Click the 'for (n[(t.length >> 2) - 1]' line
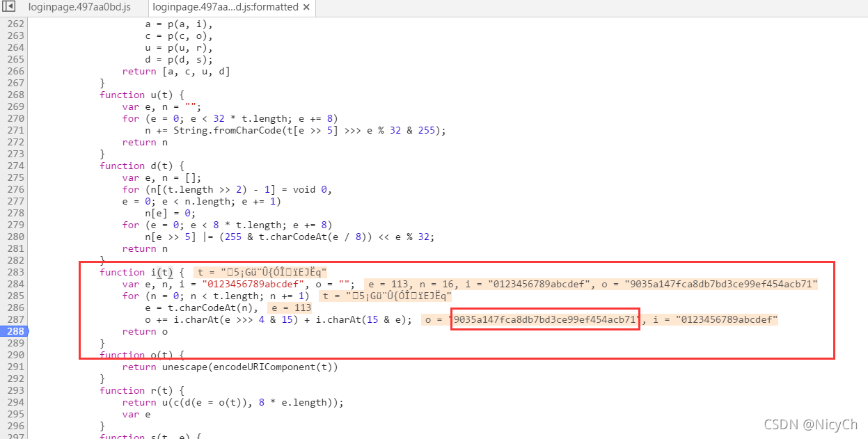This screenshot has width=868, height=439. pos(228,189)
